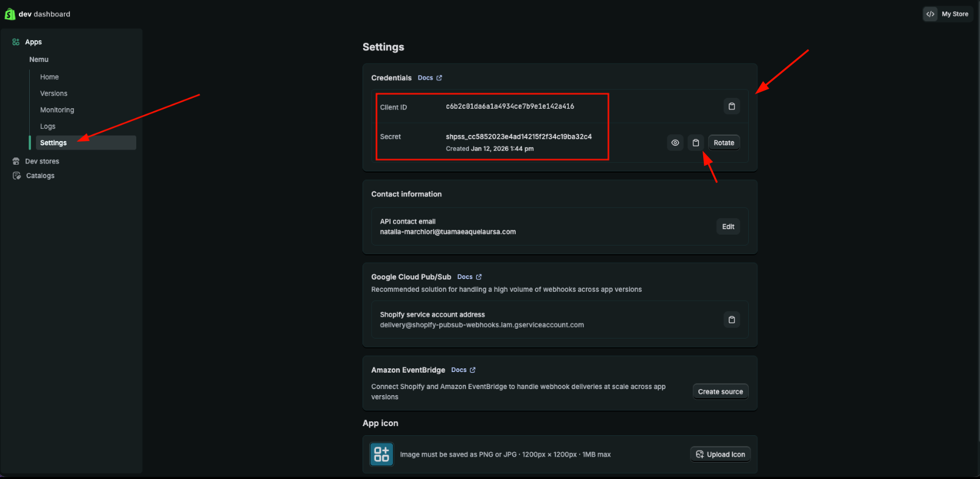The width and height of the screenshot is (980, 479).
Task: Click the 'Contact information' heading
Action: [x=406, y=194]
